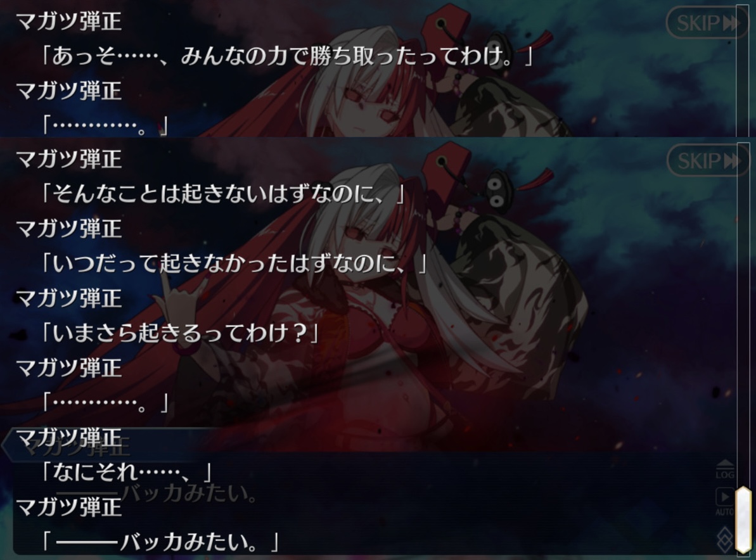Click the double-diamond advance icon
Viewport: 756px width, 560px height.
pos(725,539)
